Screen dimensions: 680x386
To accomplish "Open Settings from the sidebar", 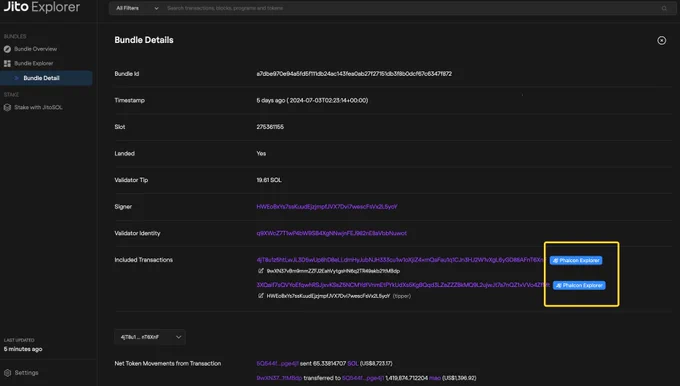I will pyautogui.click(x=26, y=373).
